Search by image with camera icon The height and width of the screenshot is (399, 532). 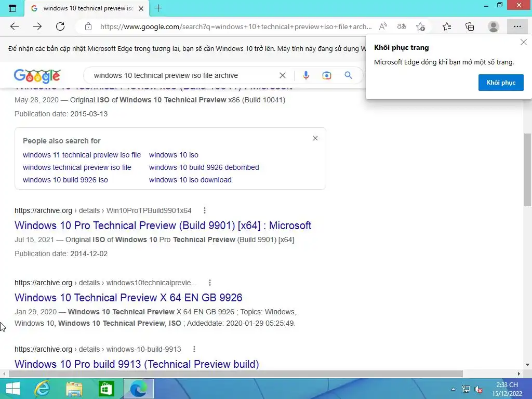point(326,75)
